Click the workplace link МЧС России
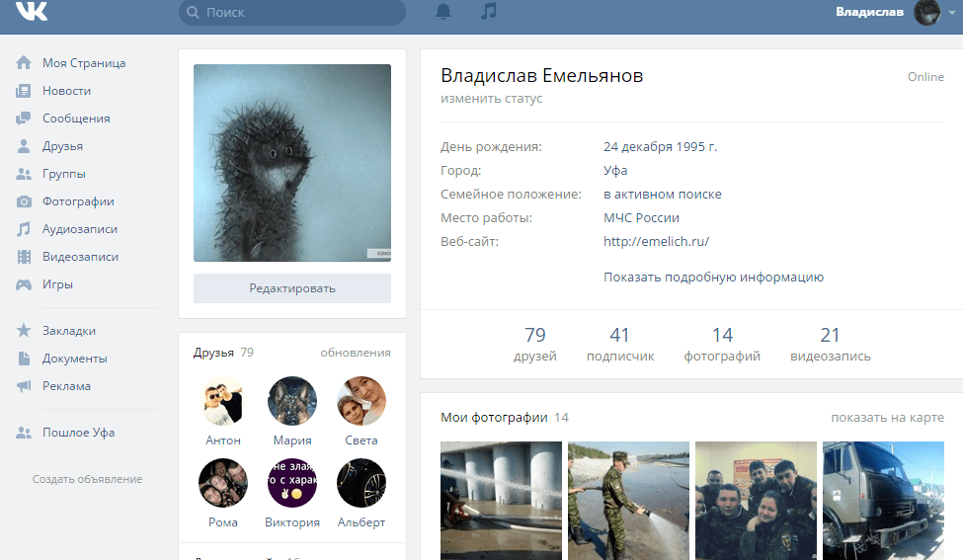963x560 pixels. [641, 218]
